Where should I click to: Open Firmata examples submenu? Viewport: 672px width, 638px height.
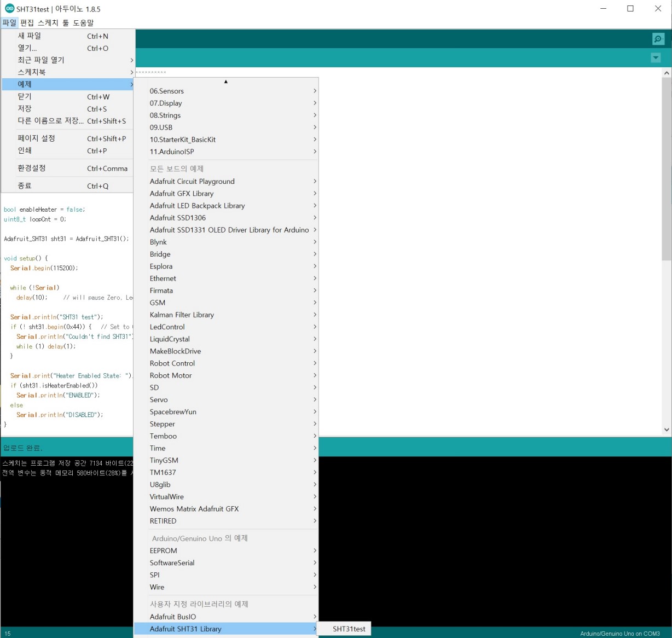226,291
